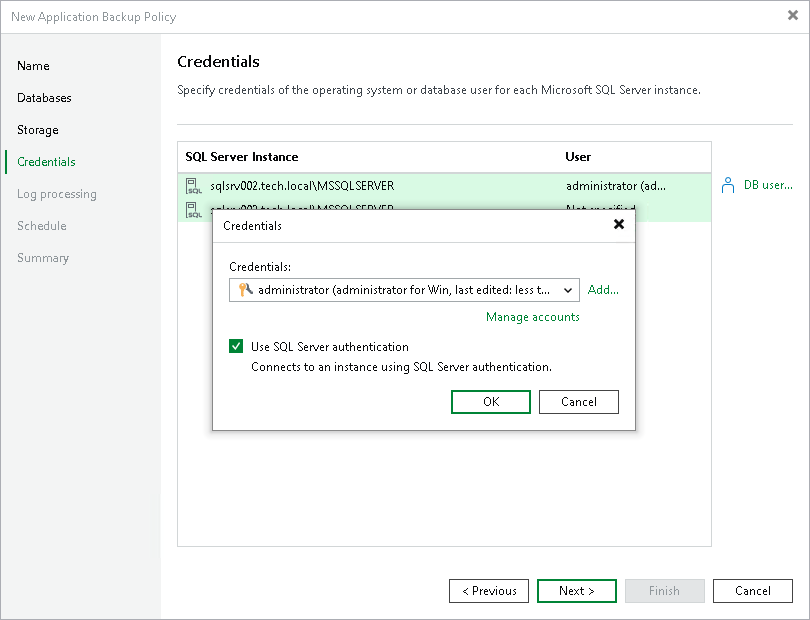Switch to the Schedule step
This screenshot has width=810, height=620.
(x=41, y=226)
